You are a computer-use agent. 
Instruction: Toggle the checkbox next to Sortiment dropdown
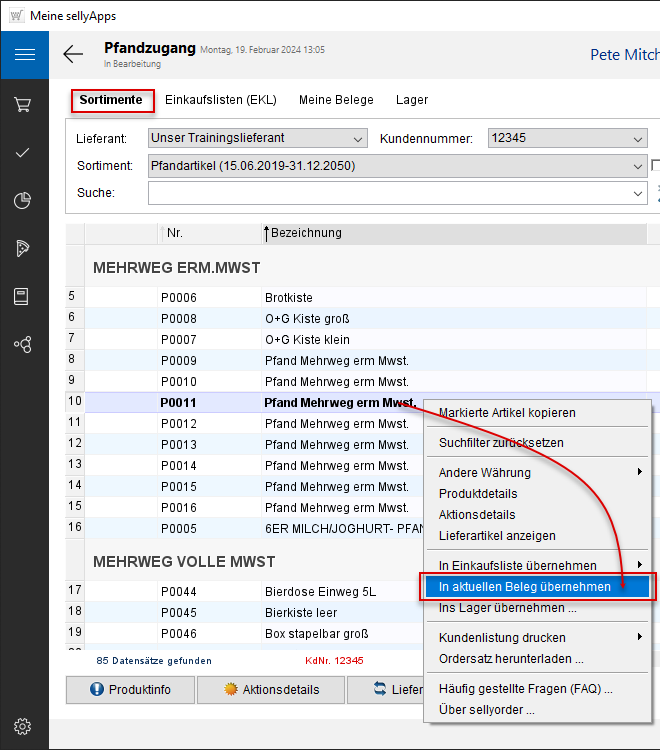coord(656,166)
